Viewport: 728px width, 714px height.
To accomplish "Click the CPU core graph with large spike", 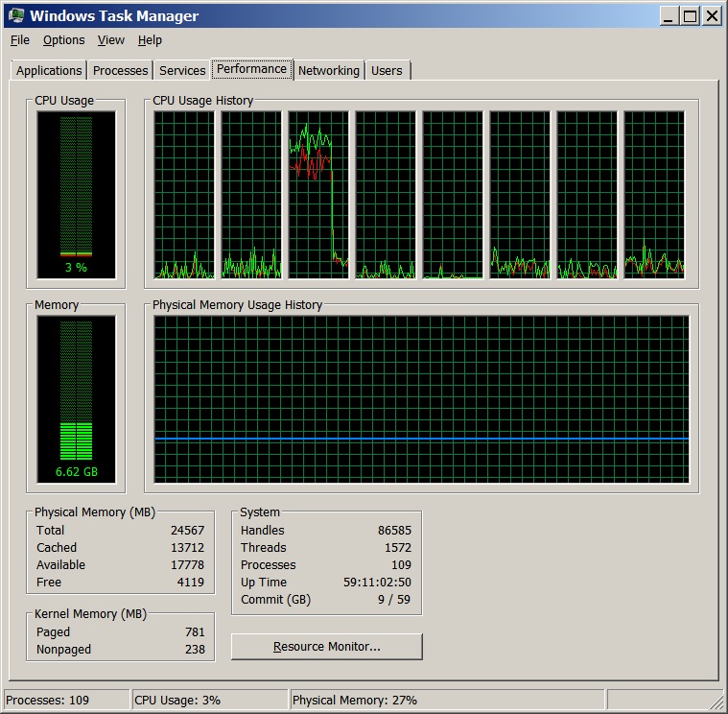I will [x=318, y=195].
